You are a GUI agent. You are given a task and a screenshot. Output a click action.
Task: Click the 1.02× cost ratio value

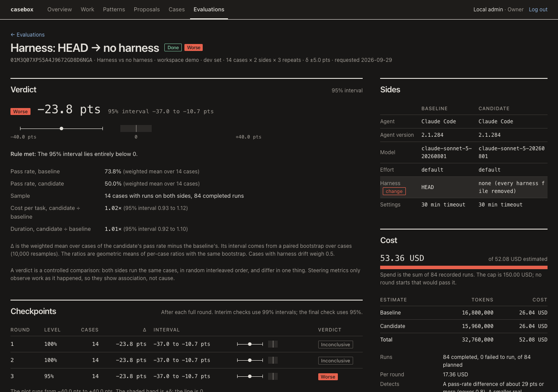point(113,208)
